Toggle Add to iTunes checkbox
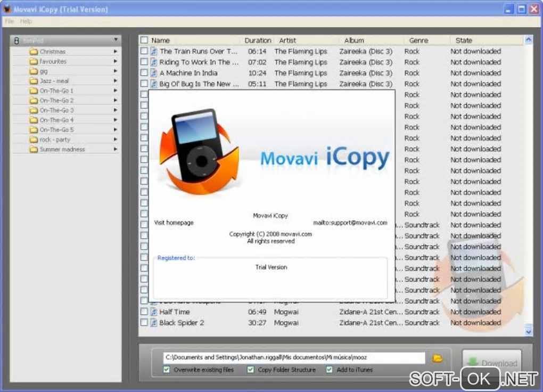 (x=329, y=370)
